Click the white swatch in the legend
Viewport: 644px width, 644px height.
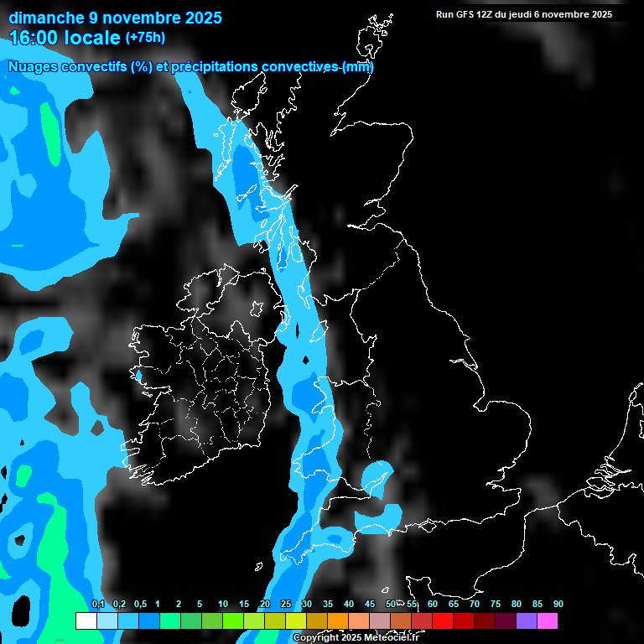pyautogui.click(x=86, y=621)
